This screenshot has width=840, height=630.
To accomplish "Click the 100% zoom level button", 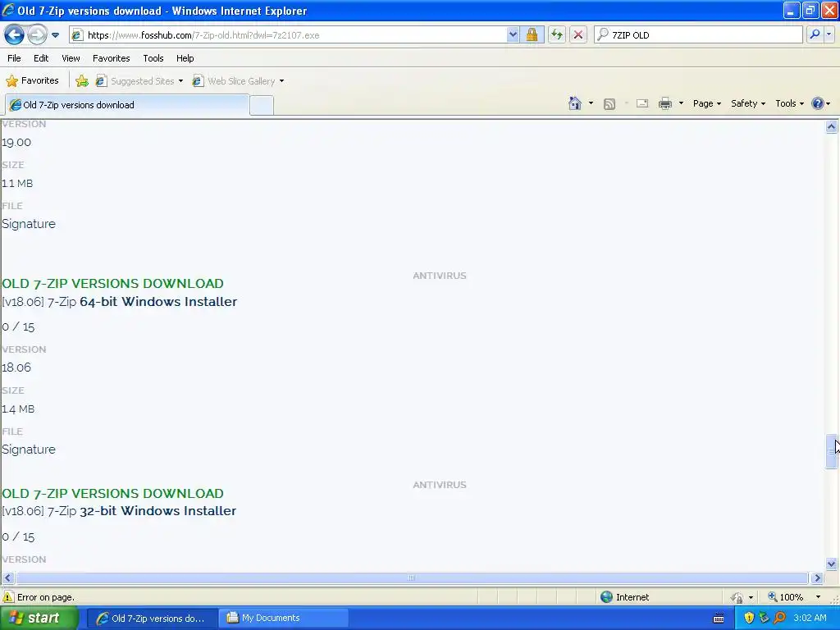I will (786, 597).
